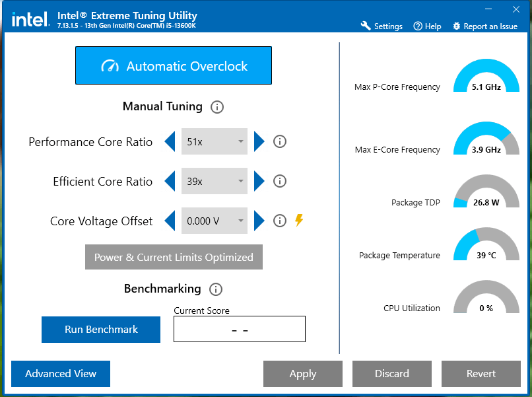The height and width of the screenshot is (397, 532).
Task: Click the 'Core Voltage Offset' label
Action: [101, 221]
